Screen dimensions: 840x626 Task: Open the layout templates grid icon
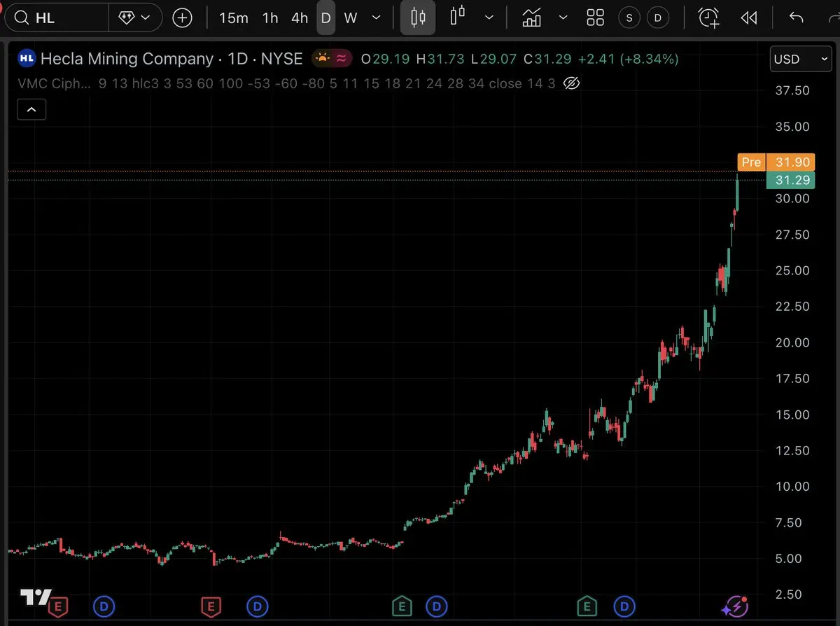[x=595, y=18]
